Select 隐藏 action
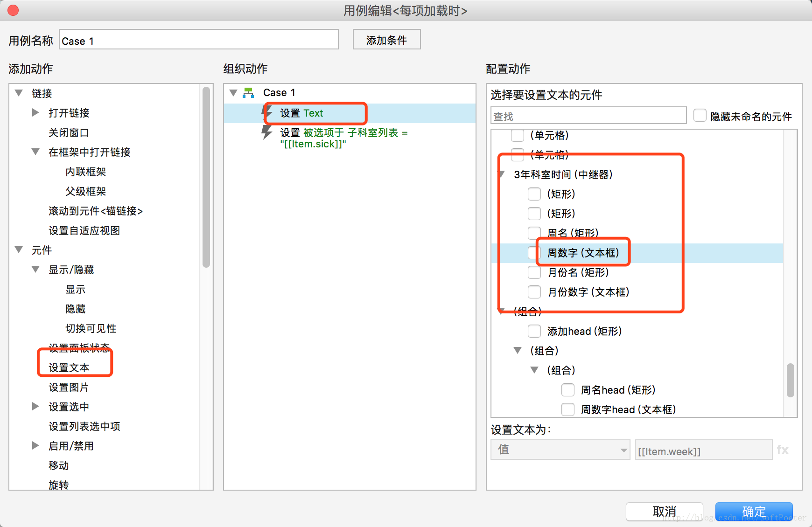This screenshot has width=812, height=527. click(x=76, y=309)
